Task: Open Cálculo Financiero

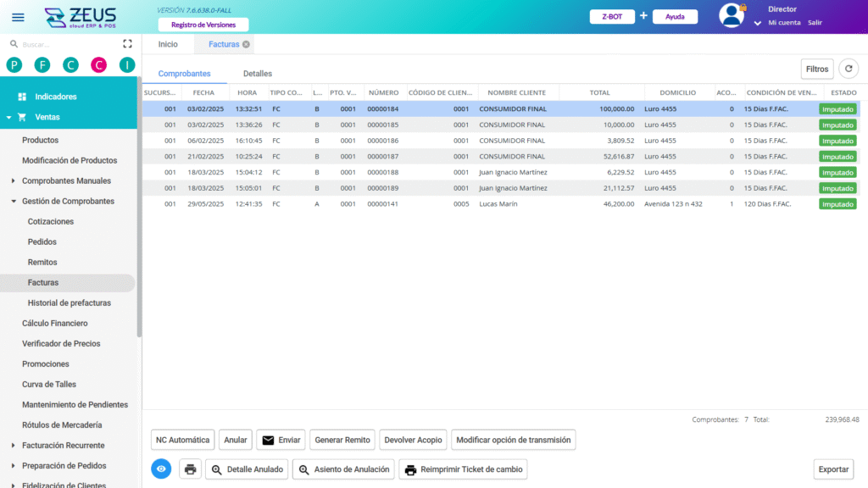Action: pos(55,323)
